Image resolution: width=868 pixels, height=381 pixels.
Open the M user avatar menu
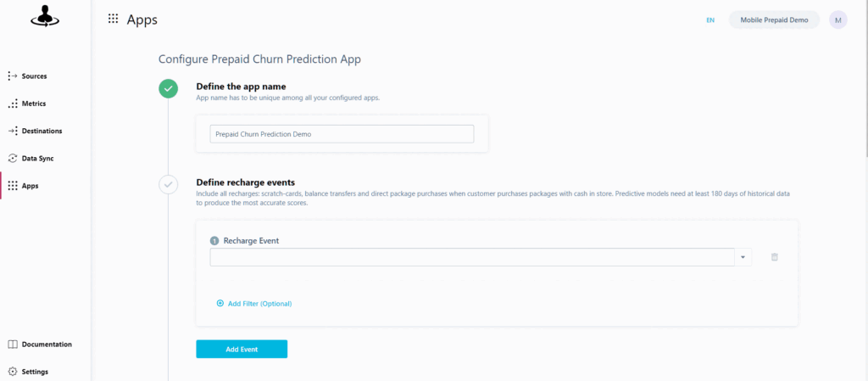click(x=838, y=20)
